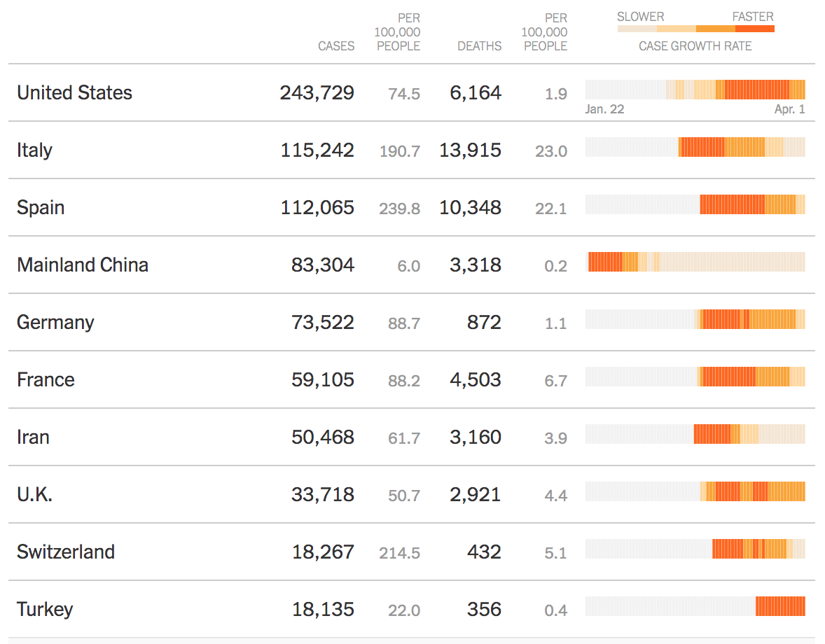
Task: Click the Turkey country name
Action: coord(45,609)
